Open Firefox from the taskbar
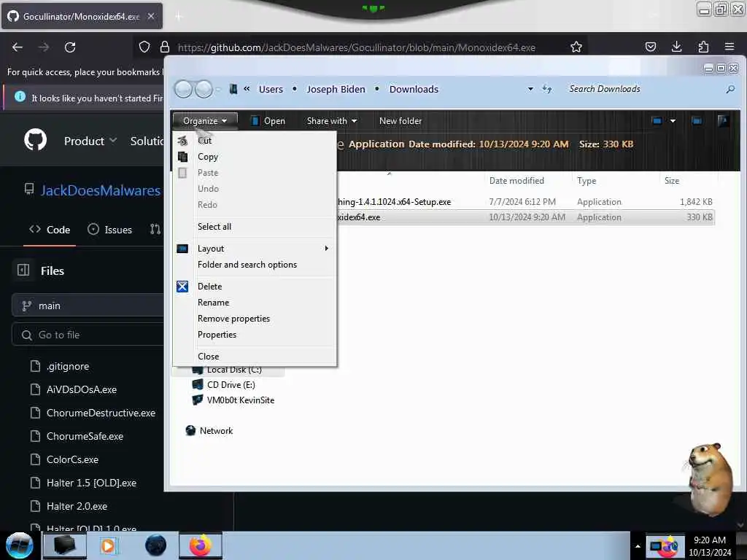Image resolution: width=747 pixels, height=560 pixels. [x=201, y=545]
